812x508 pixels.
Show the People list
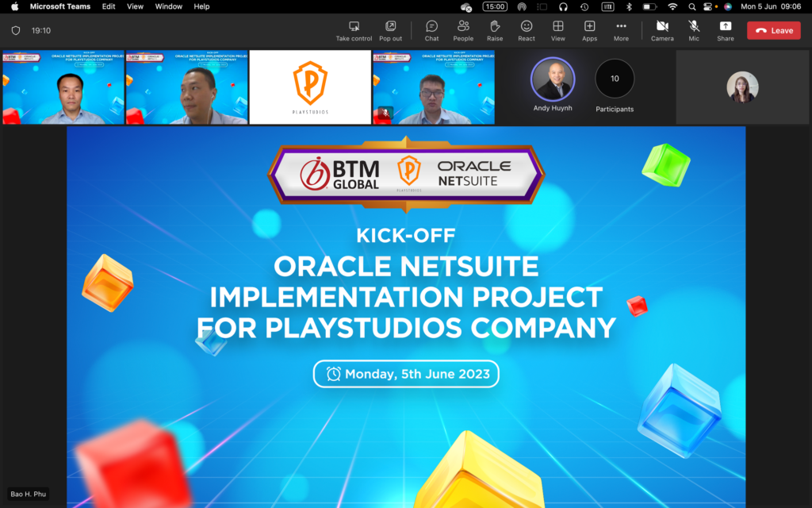click(x=463, y=31)
